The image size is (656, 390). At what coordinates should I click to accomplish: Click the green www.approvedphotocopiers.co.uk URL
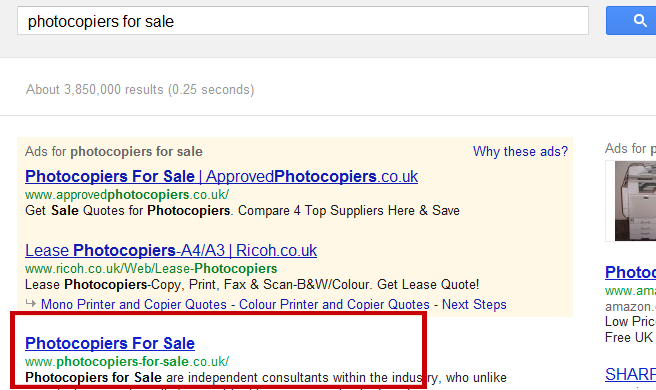click(127, 195)
